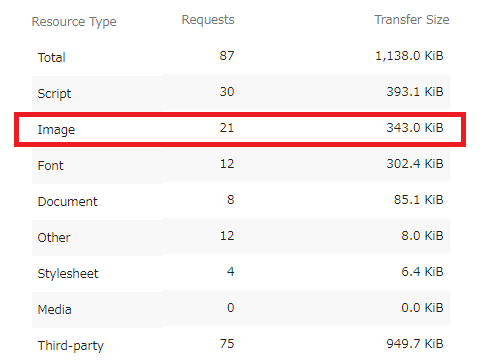Select the Media resource row
Screen dimensions: 480x360
[241, 309]
